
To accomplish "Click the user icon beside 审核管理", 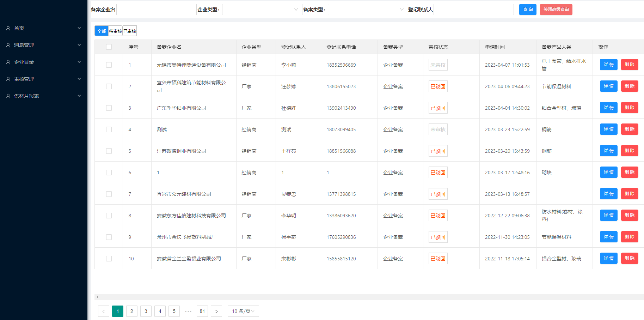I will (x=8, y=79).
